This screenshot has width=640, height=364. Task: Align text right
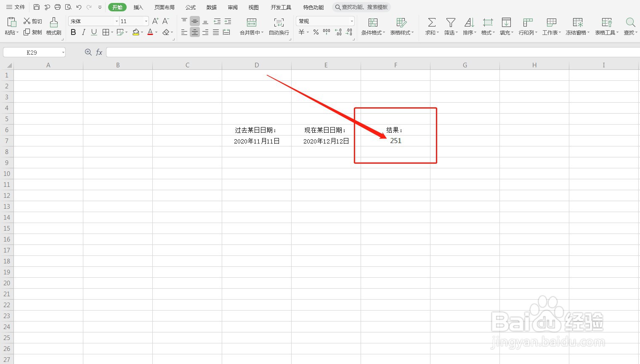(205, 32)
